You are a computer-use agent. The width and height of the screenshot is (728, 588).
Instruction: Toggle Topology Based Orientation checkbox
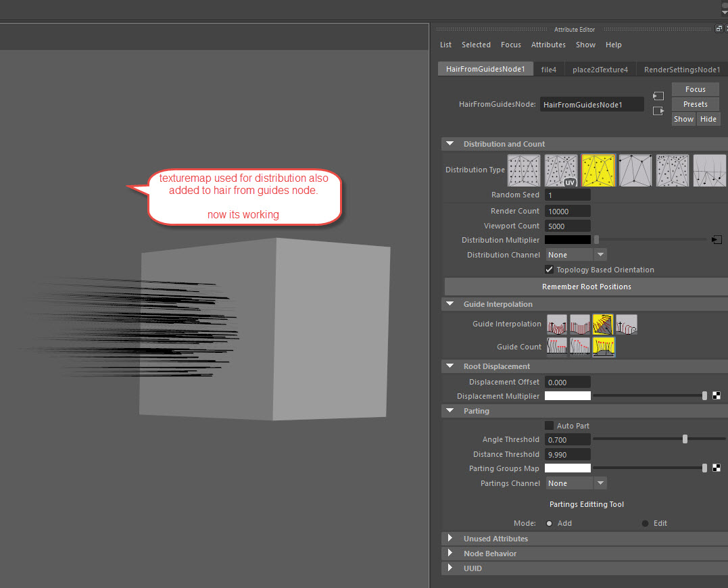click(550, 270)
